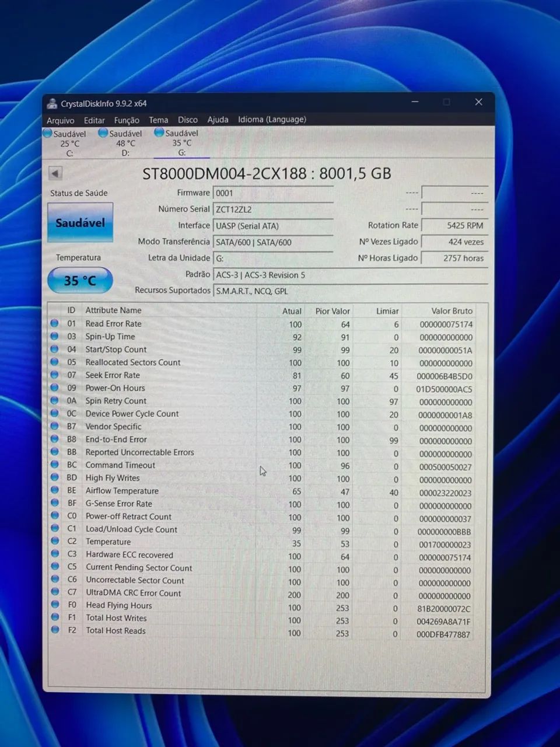Click the status dot for row C2 Temperature

[55, 542]
